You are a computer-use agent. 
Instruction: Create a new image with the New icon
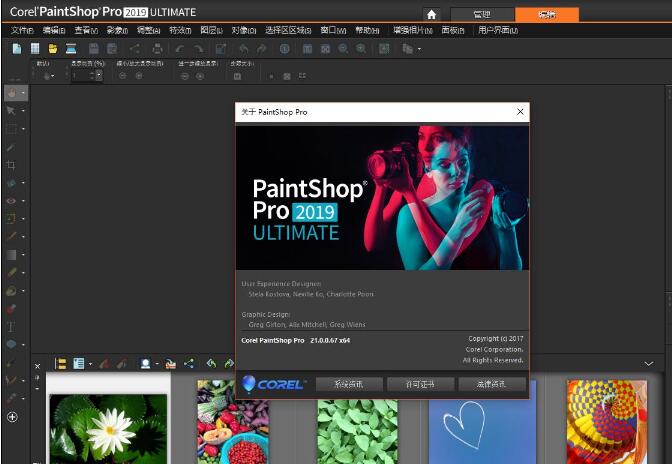17,49
